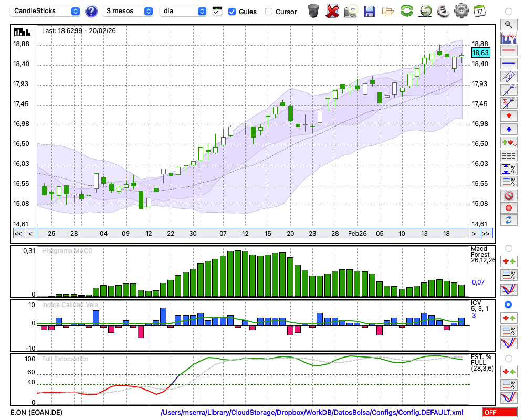The width and height of the screenshot is (525, 420).
Task: Click main chart lines-percent levels icon
Action: tap(509, 182)
